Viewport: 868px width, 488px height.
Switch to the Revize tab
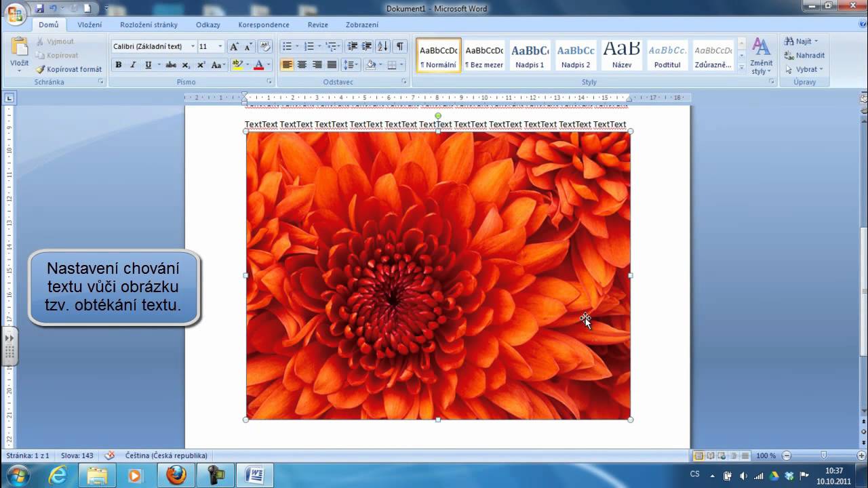(318, 24)
